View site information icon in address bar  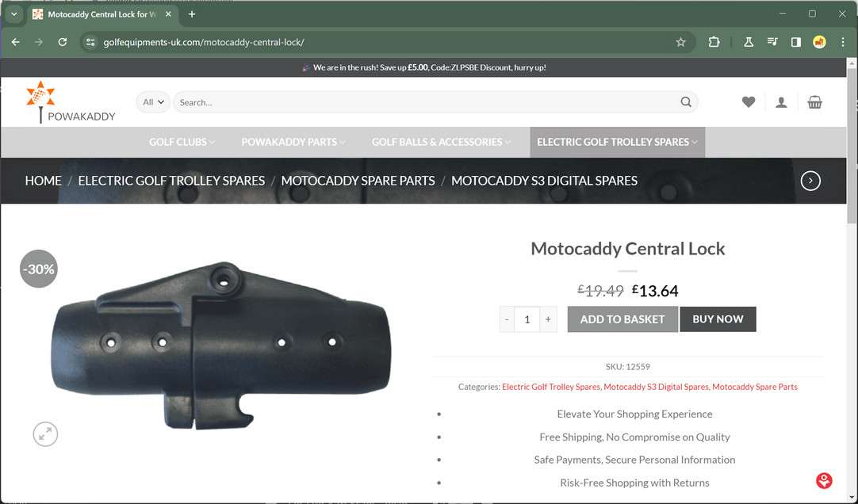(x=91, y=42)
